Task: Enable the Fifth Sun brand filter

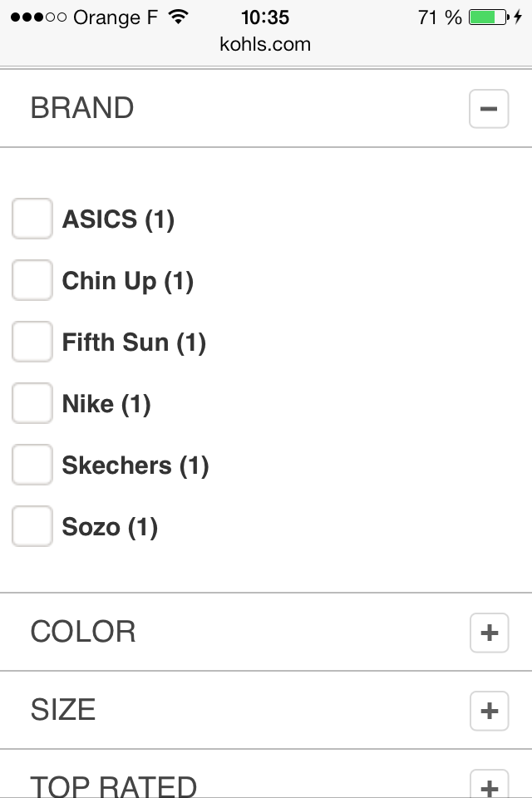Action: pos(32,342)
